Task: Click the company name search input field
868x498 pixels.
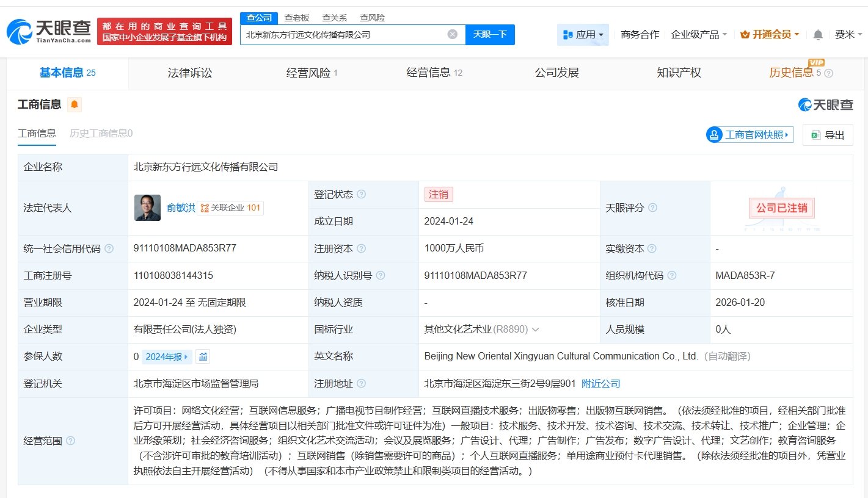Action: tap(342, 35)
